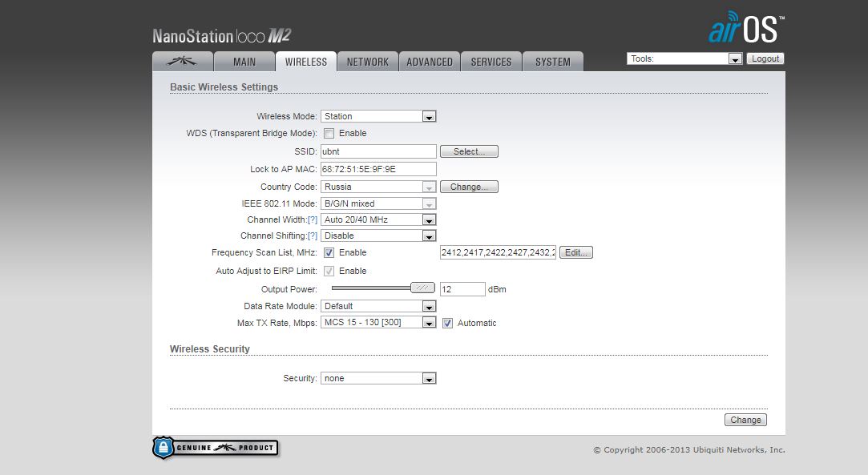This screenshot has width=868, height=475.
Task: Open Channel Shifting help link [?]
Action: 313,235
